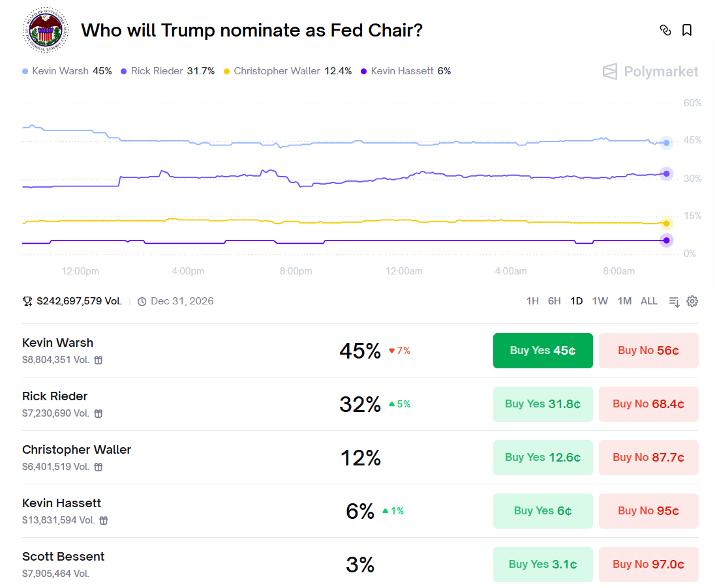Image resolution: width=715 pixels, height=588 pixels.
Task: Switch chart to 1W range
Action: [600, 301]
